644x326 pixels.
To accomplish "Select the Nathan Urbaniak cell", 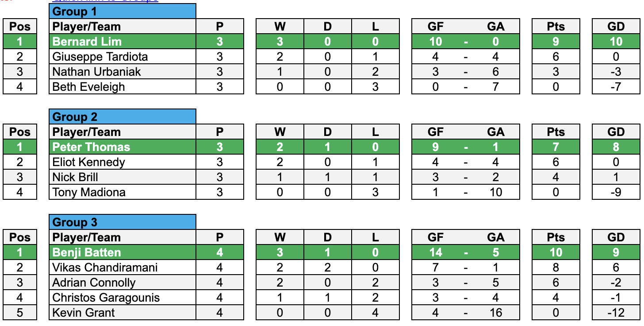I will point(123,72).
